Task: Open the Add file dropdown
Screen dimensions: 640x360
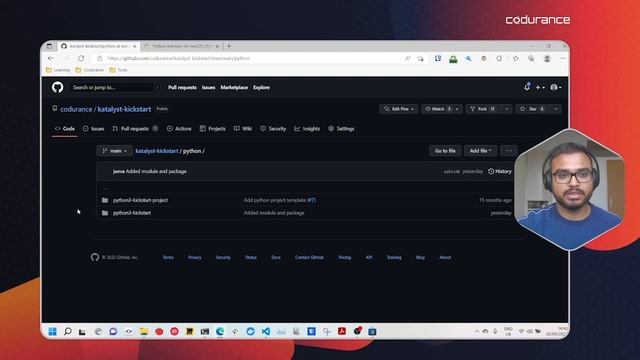Action: (480, 151)
